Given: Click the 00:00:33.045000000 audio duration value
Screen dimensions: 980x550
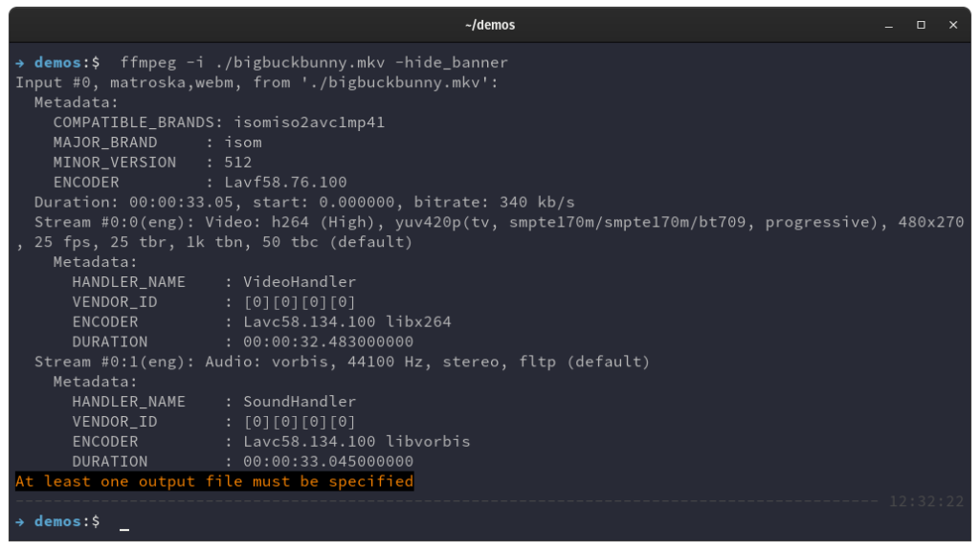Looking at the screenshot, I should pos(328,462).
